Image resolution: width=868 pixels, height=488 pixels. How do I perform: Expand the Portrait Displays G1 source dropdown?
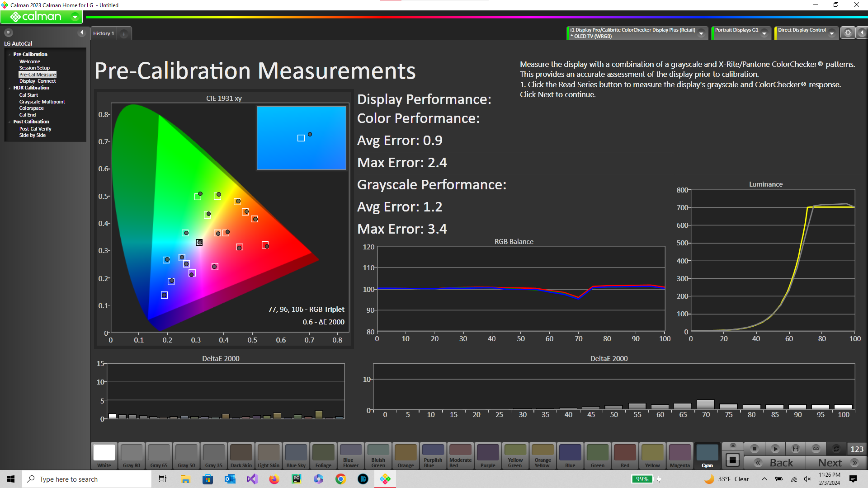point(764,33)
